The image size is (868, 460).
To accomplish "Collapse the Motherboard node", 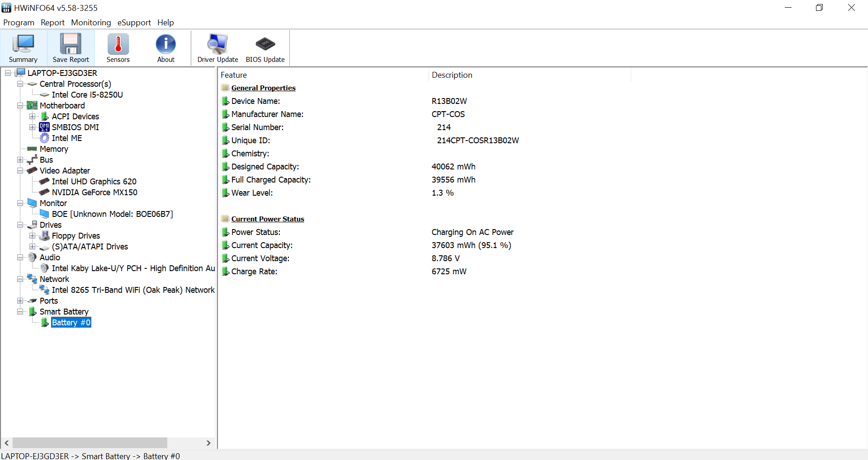I will (x=20, y=105).
